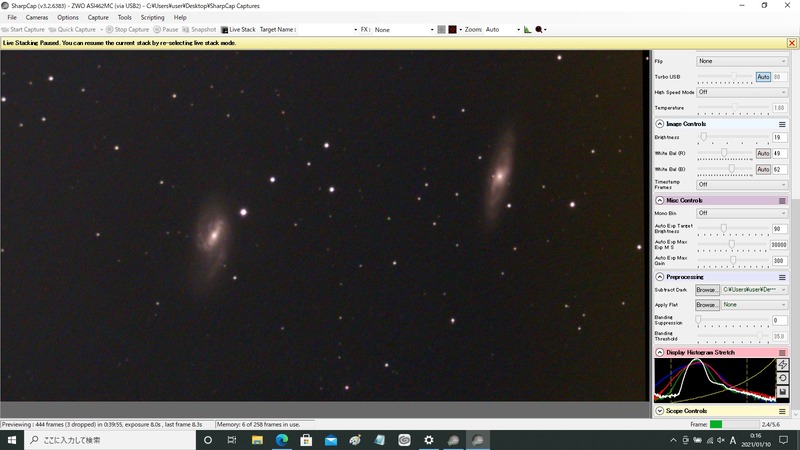
Task: Open the Flip dropdown
Action: pos(742,61)
